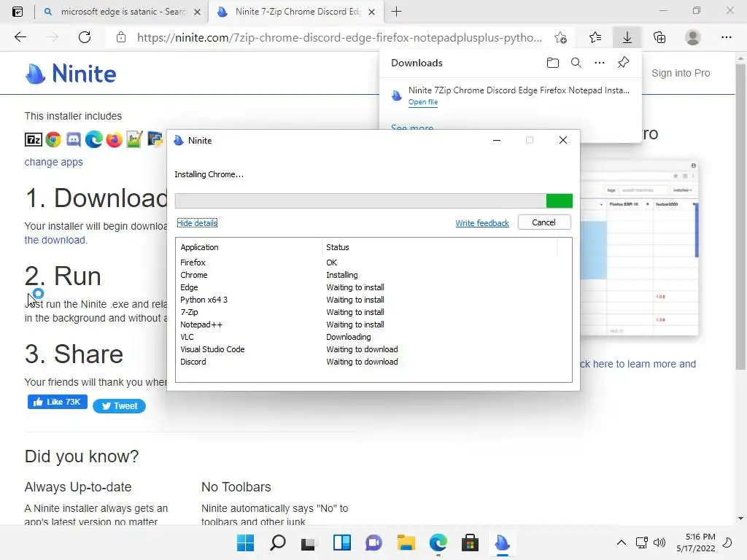Reload the page with the refresh icon

tap(85, 37)
